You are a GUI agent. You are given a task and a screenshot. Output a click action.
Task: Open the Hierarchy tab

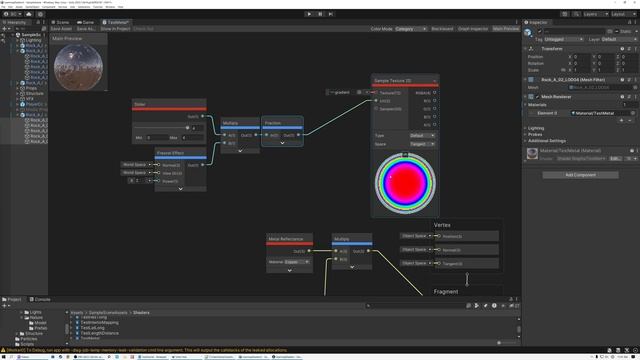pos(15,22)
